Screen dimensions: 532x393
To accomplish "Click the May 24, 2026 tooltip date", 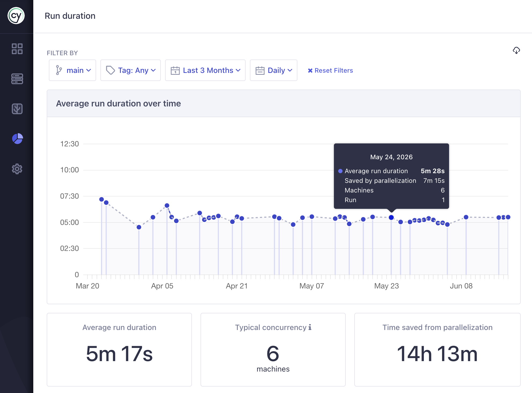I will (x=391, y=157).
